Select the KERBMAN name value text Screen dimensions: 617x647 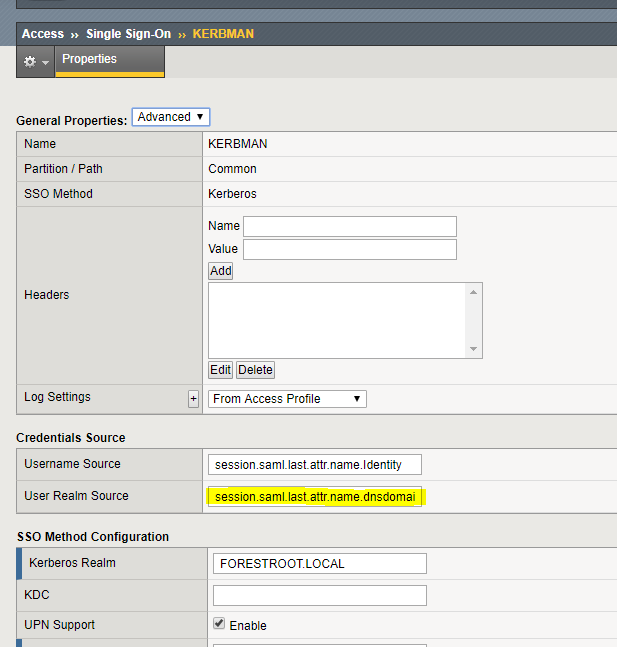pos(238,144)
